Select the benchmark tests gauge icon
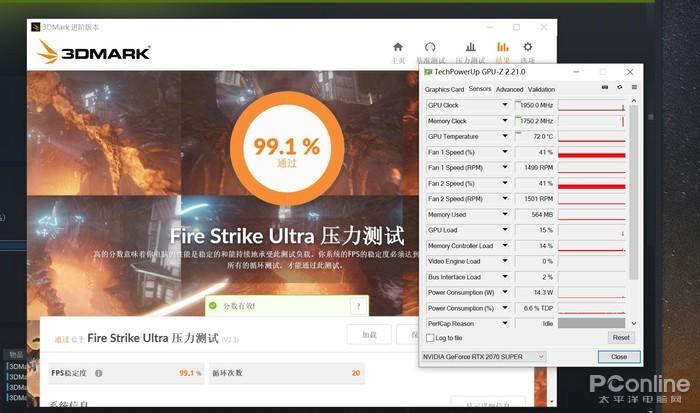 coord(430,47)
